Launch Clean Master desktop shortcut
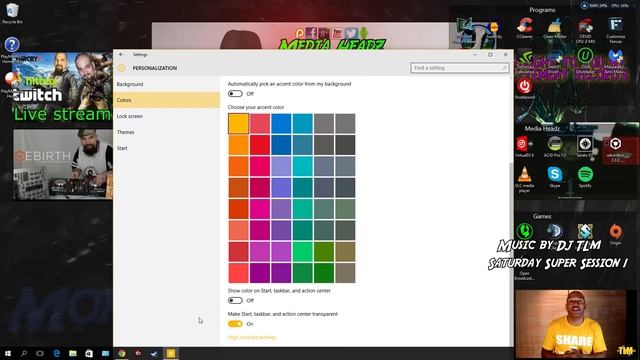Screen dimensions: 640x360 [555, 26]
